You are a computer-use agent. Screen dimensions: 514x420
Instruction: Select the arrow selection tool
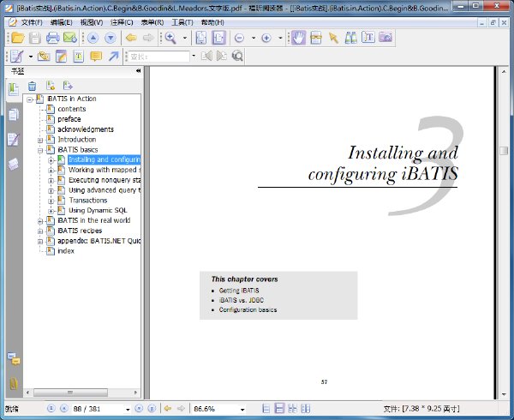(333, 38)
